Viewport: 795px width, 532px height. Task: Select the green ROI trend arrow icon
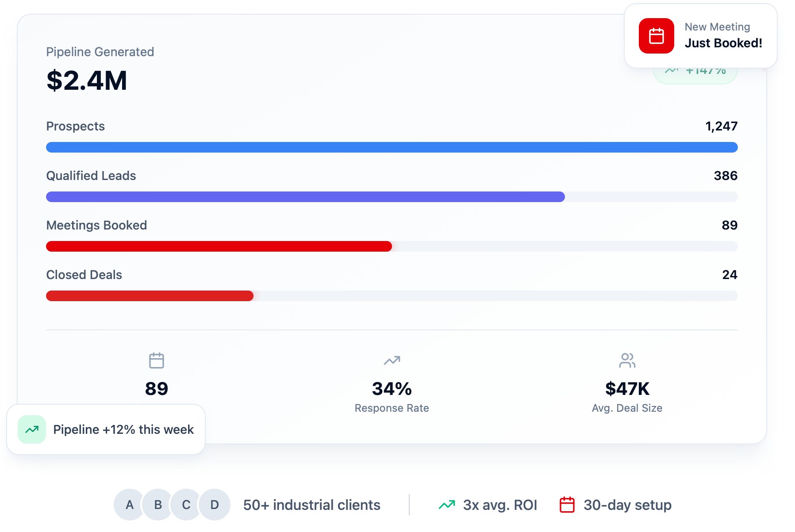point(447,504)
